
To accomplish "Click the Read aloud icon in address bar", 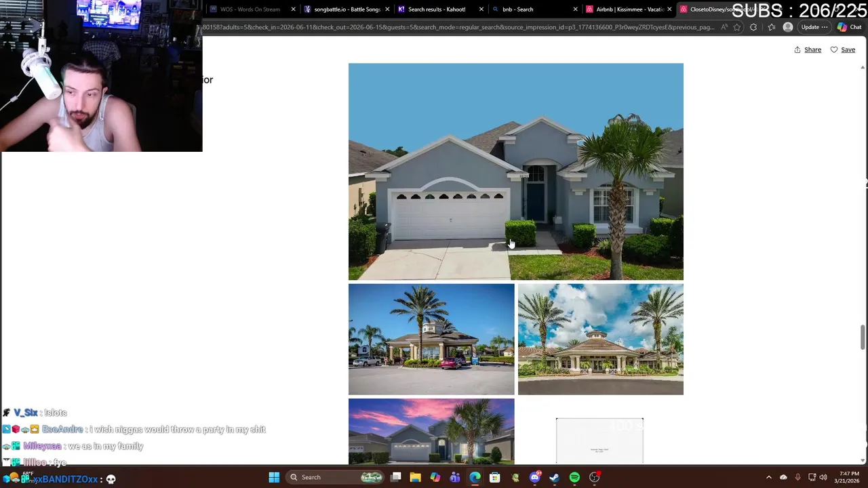I will point(725,28).
